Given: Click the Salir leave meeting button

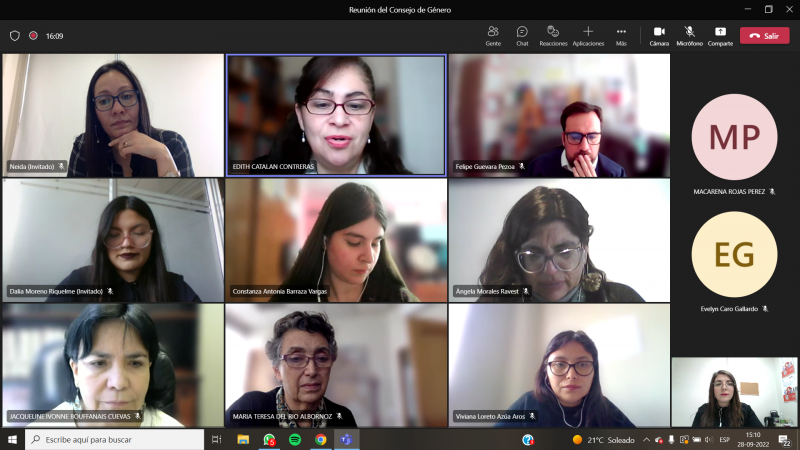Looking at the screenshot, I should (x=764, y=36).
